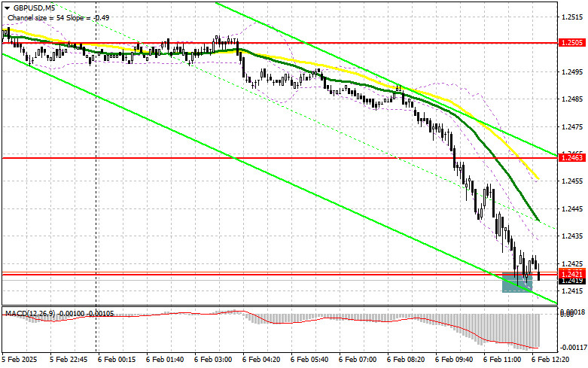Click the 6 Feb 12:20 time label
The height and width of the screenshot is (368, 588).
(x=550, y=360)
